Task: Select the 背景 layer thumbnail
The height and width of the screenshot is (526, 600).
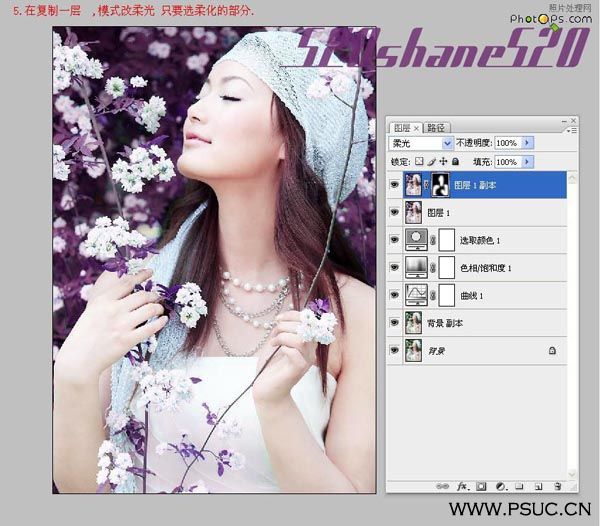Action: click(414, 350)
